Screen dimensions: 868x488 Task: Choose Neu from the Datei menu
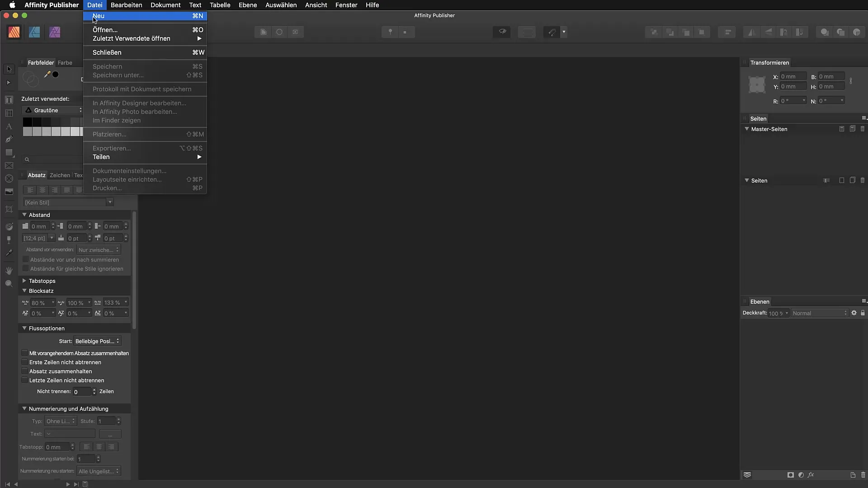(x=145, y=16)
